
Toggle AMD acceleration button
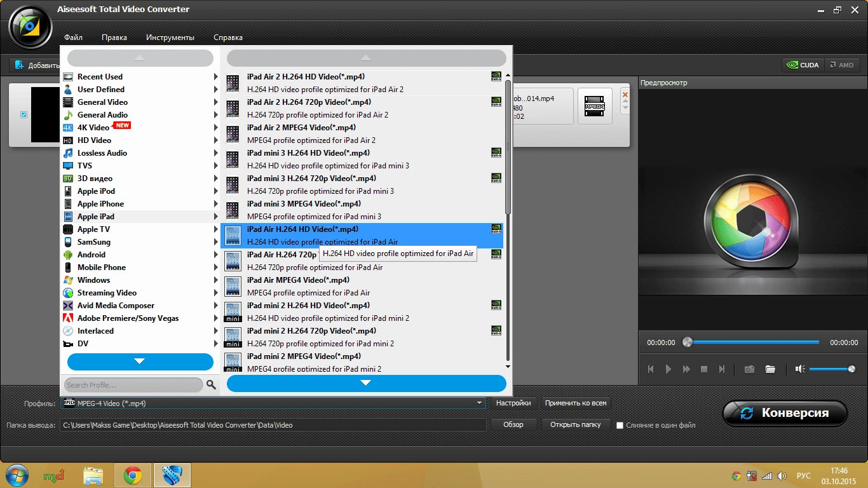coord(842,65)
